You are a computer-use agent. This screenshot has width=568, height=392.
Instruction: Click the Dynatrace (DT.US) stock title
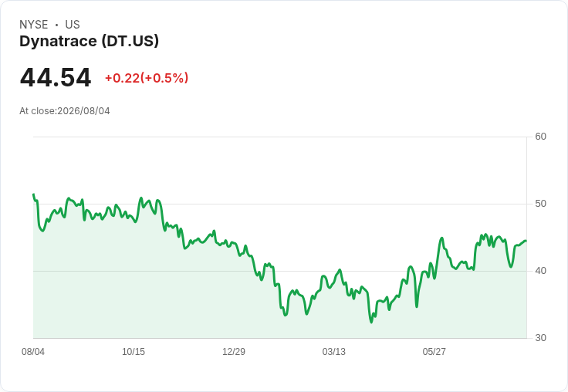(x=89, y=41)
